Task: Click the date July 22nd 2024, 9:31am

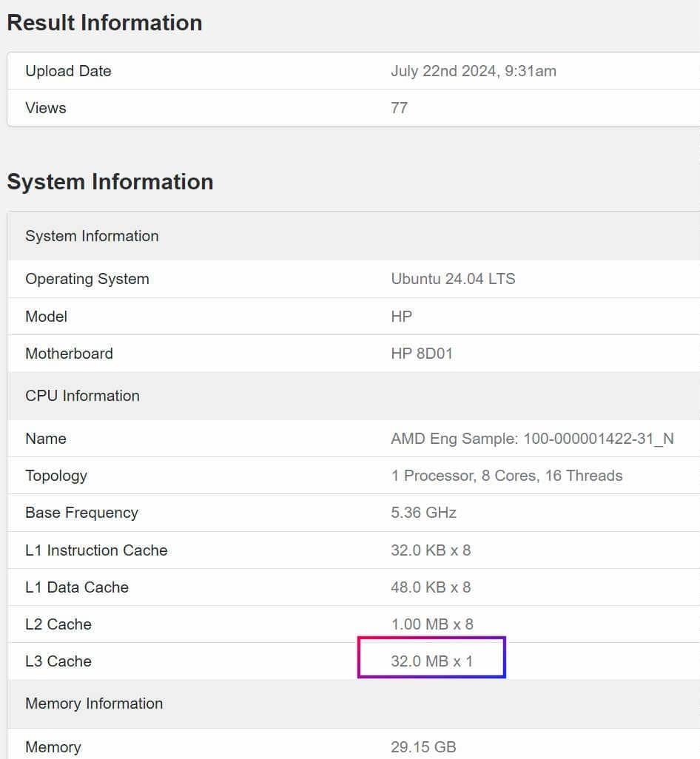Action: tap(474, 71)
